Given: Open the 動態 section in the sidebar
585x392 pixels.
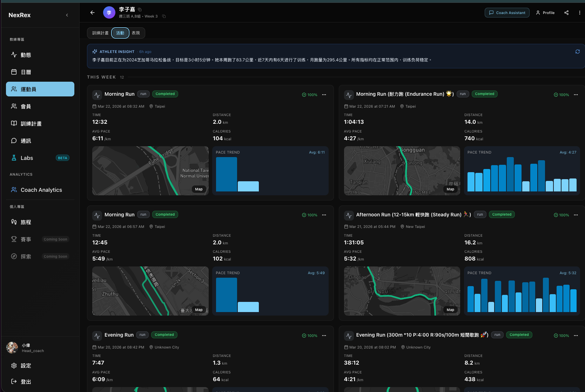Looking at the screenshot, I should (26, 55).
